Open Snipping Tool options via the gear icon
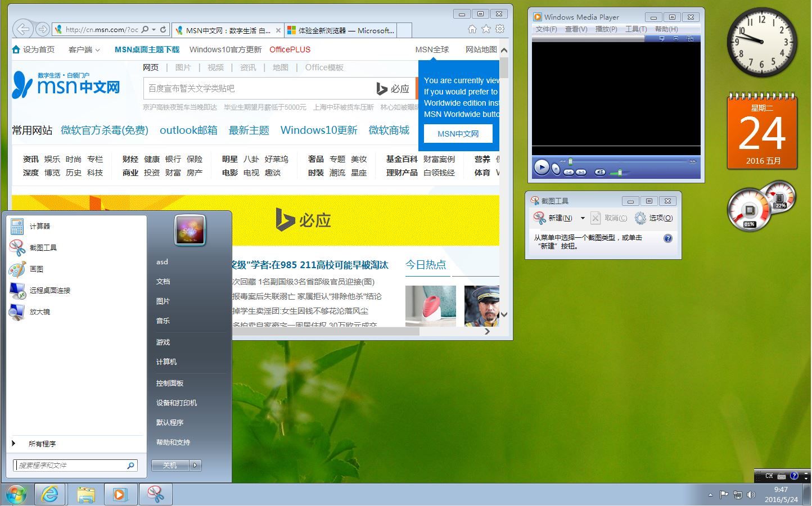The image size is (812, 506). pos(640,218)
